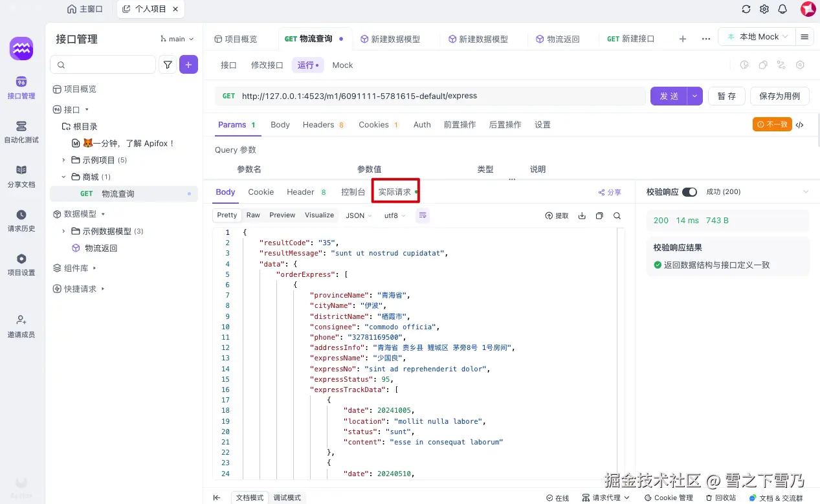820x504 pixels.
Task: Expand the 示例项目 folder
Action: 63,160
